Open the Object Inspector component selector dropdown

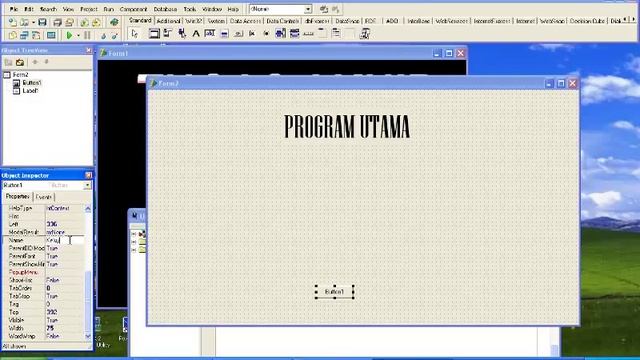pyautogui.click(x=87, y=185)
